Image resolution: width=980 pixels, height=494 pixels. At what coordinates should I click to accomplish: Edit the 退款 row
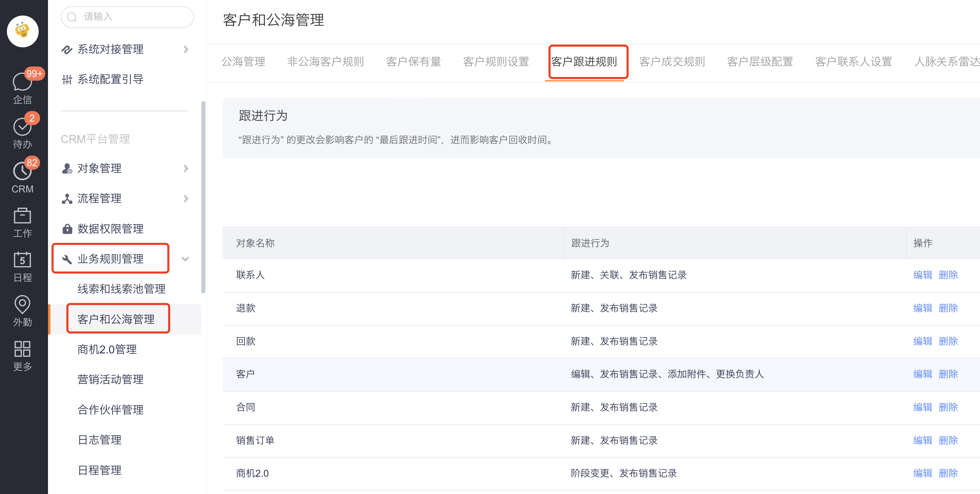click(x=923, y=308)
